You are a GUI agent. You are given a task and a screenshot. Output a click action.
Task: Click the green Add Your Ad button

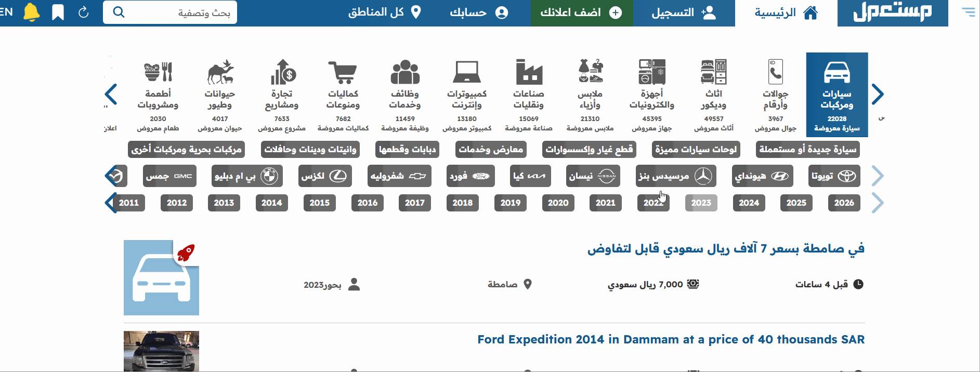pos(581,13)
